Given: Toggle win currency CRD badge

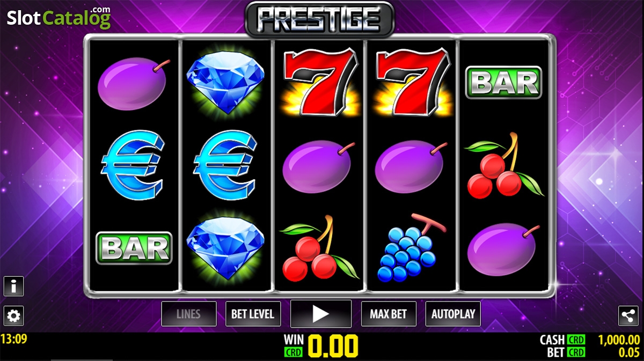Looking at the screenshot, I should coord(294,352).
